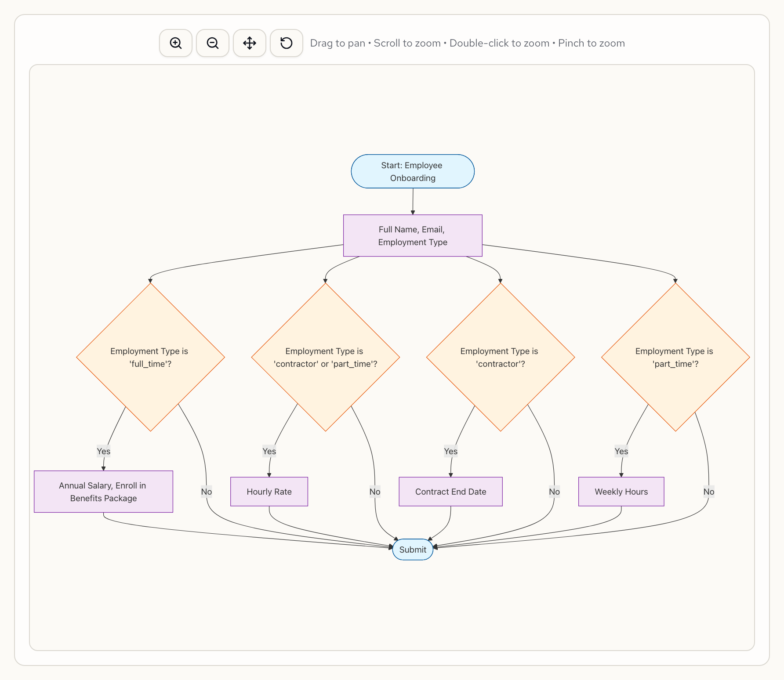Viewport: 784px width, 680px height.
Task: Click the Start: Employee Onboarding node
Action: tap(412, 171)
